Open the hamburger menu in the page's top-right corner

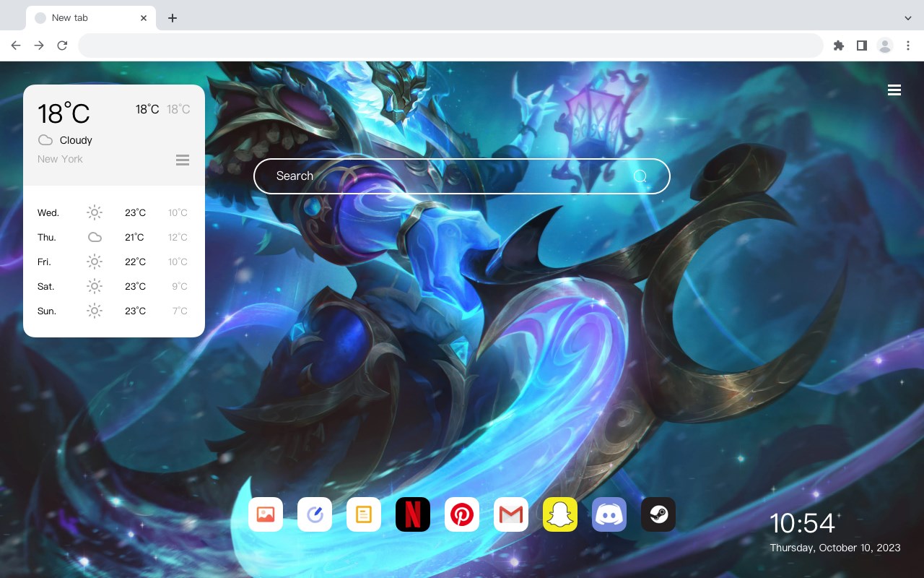pos(894,90)
